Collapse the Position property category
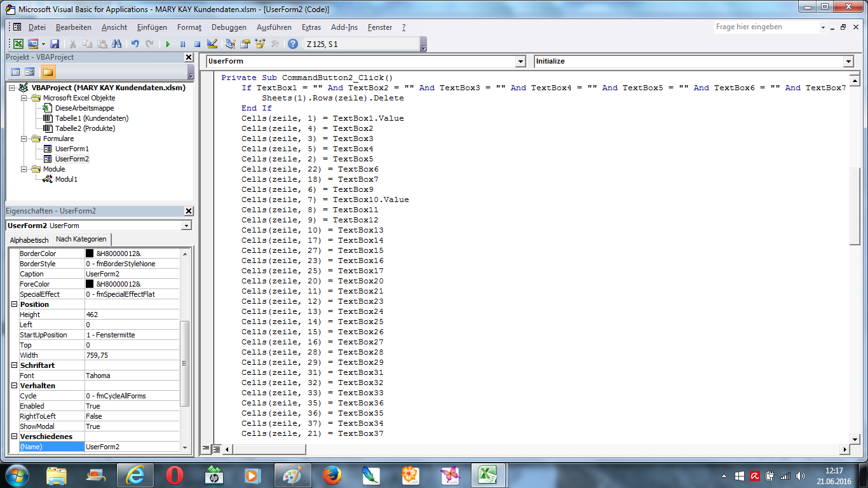Image resolution: width=868 pixels, height=488 pixels. 15,304
